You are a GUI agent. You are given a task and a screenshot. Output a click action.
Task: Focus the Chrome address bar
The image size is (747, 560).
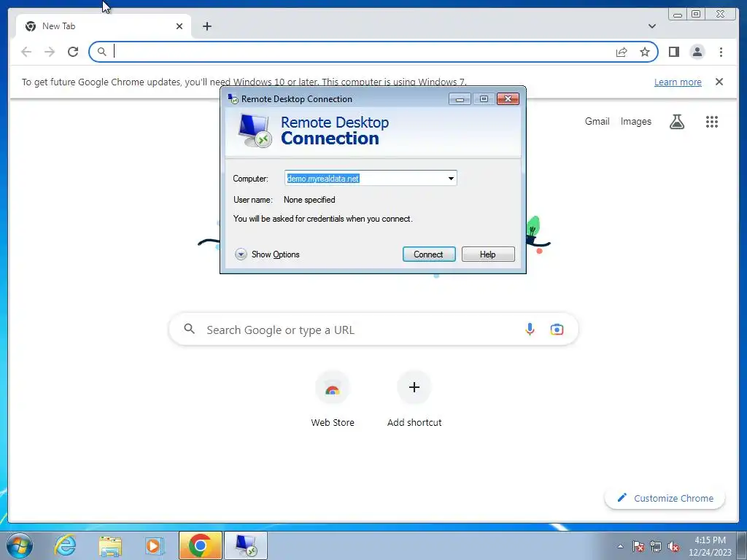point(373,52)
